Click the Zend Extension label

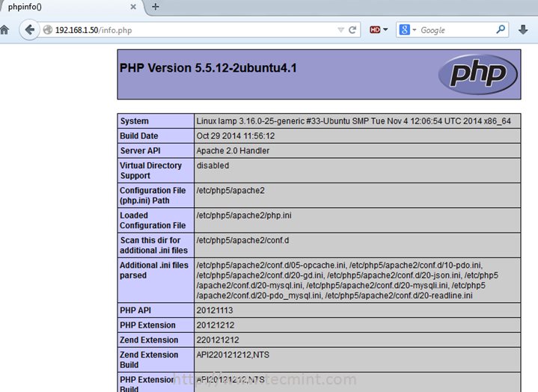[156, 340]
